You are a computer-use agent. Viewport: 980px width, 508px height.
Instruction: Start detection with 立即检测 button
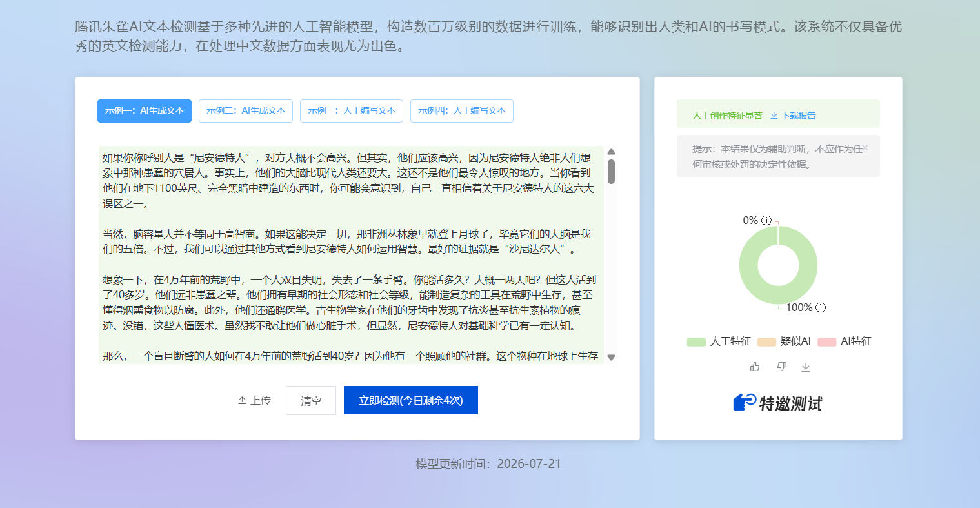point(411,401)
